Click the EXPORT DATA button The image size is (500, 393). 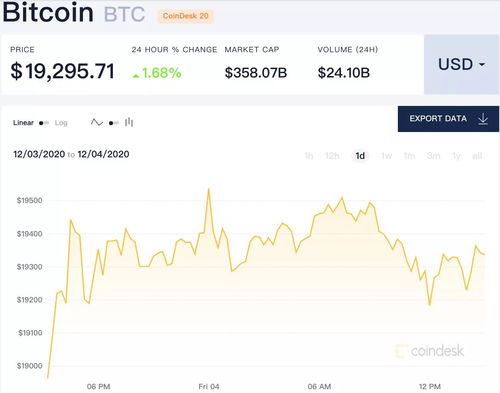pos(448,119)
